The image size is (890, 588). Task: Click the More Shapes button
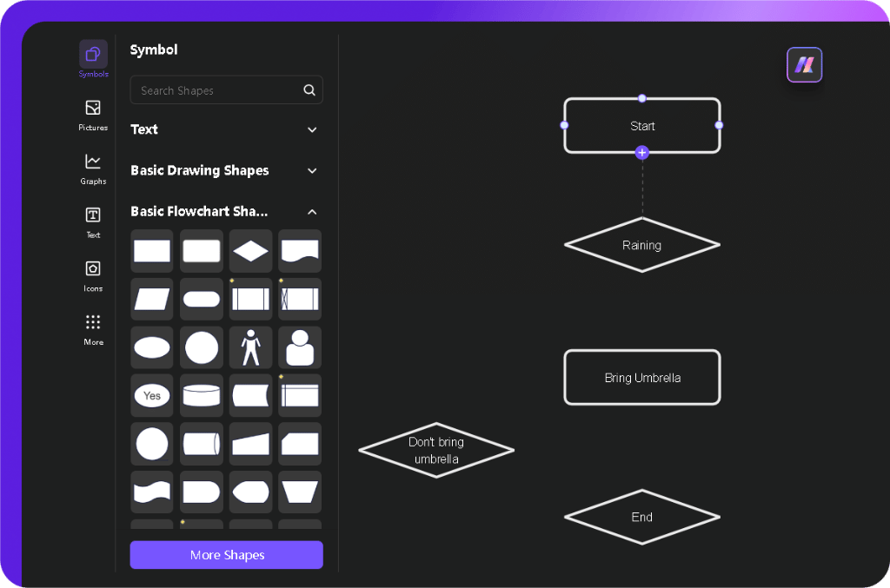point(226,555)
